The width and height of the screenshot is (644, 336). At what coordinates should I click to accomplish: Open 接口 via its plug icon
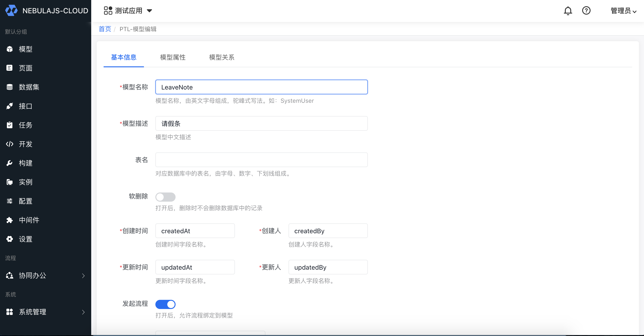pos(9,106)
